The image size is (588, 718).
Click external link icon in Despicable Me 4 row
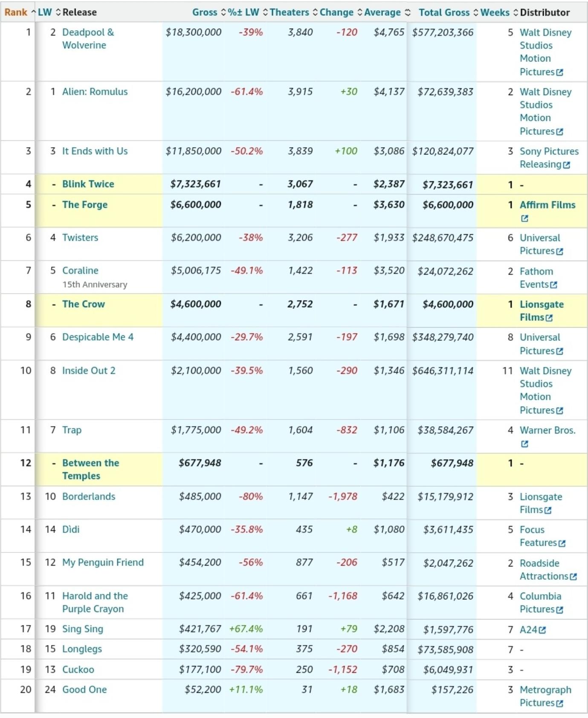pyautogui.click(x=560, y=351)
